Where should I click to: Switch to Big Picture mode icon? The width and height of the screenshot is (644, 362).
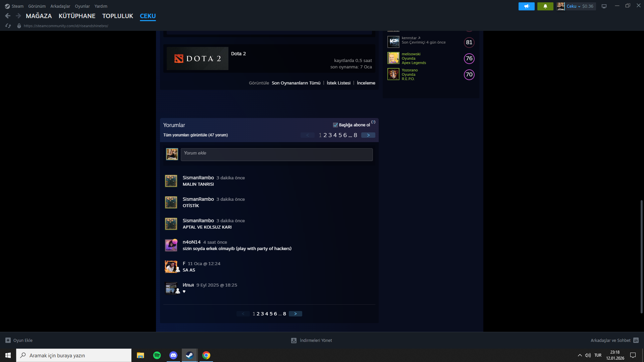(x=604, y=6)
